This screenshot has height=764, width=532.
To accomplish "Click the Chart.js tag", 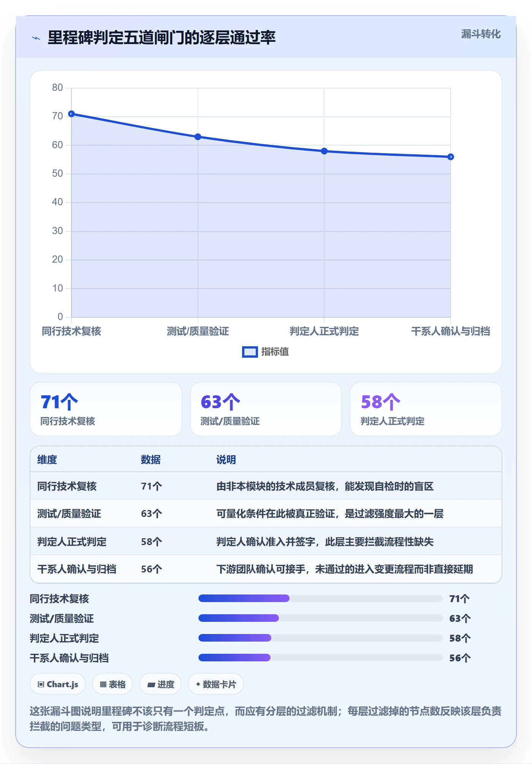I will point(58,684).
